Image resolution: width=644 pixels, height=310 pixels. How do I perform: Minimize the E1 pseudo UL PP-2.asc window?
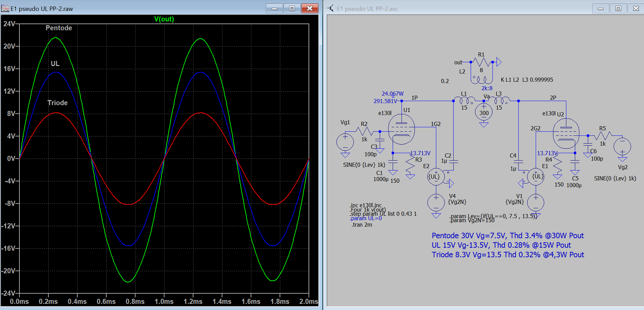tap(601, 9)
